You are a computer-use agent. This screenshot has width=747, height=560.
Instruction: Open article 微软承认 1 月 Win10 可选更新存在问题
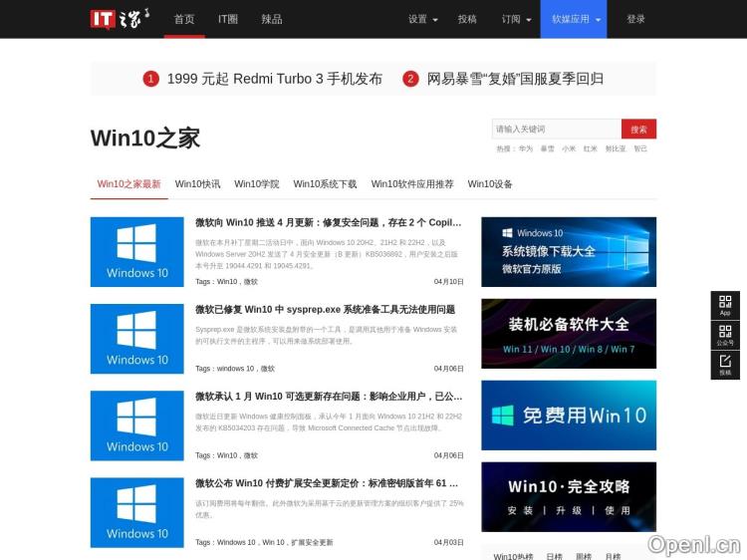click(x=329, y=397)
